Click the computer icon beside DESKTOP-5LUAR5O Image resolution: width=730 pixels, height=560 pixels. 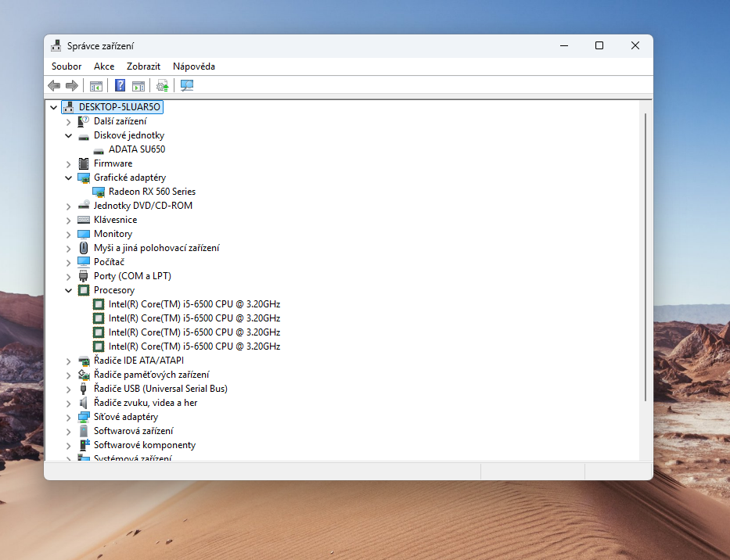(68, 106)
